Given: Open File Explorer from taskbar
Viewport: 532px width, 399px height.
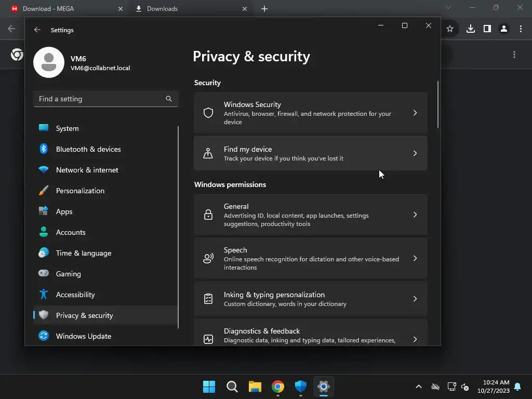Looking at the screenshot, I should (255, 387).
